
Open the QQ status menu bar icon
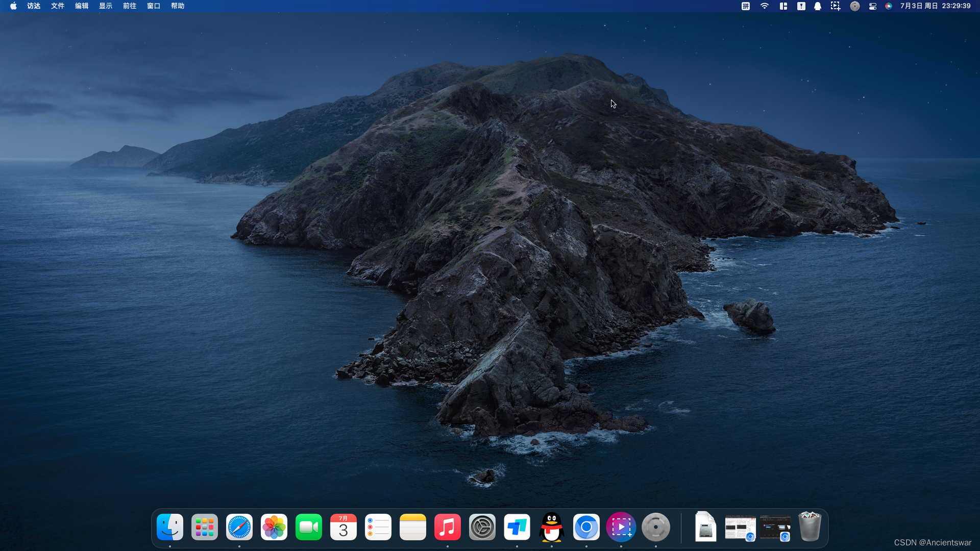(x=818, y=6)
